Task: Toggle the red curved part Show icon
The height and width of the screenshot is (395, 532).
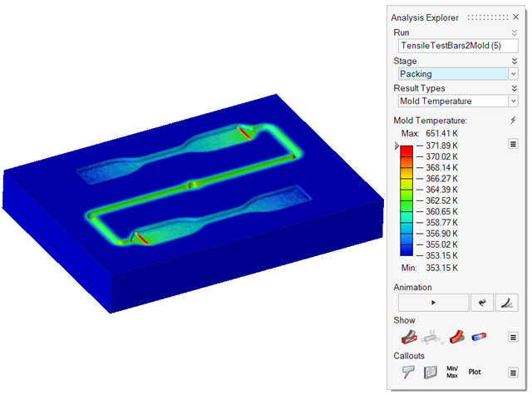Action: pos(456,337)
